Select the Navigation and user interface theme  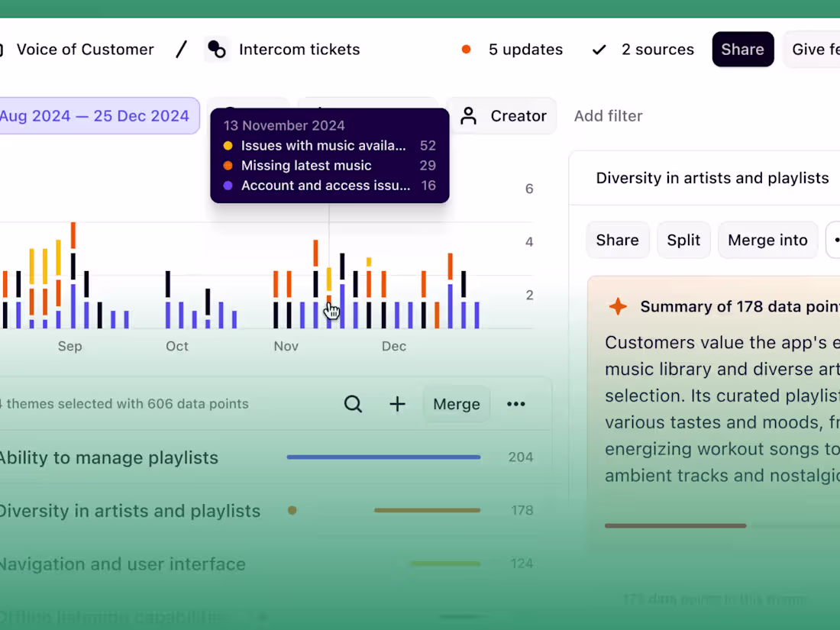click(267, 564)
